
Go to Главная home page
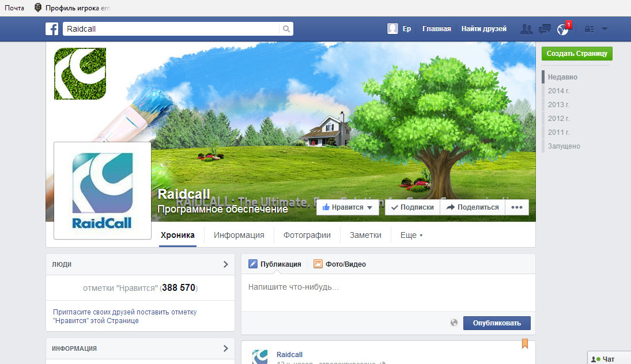coord(437,29)
